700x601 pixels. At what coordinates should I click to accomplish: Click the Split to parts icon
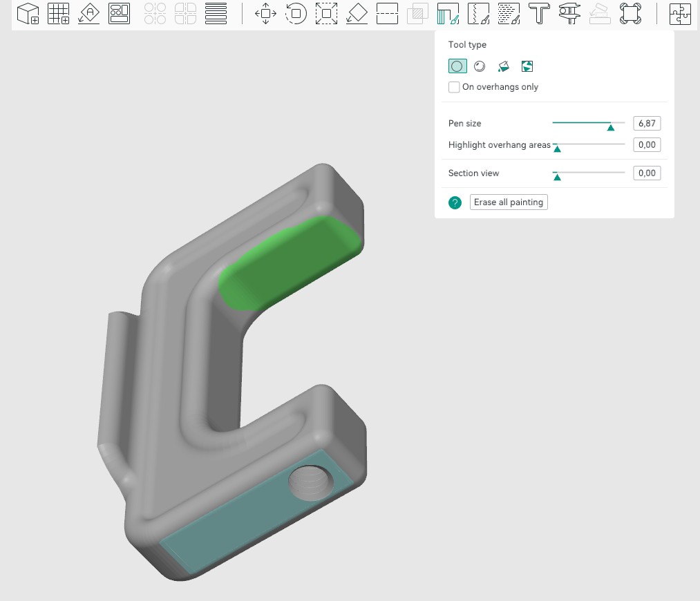coord(185,13)
